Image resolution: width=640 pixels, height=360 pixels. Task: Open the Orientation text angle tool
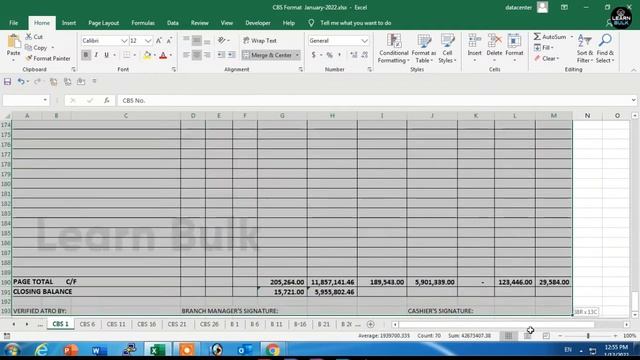pyautogui.click(x=221, y=40)
